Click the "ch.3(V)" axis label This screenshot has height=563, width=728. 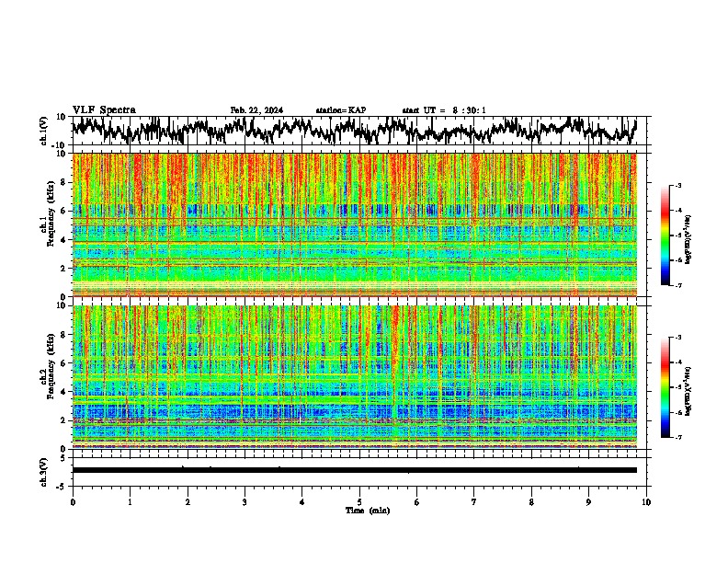[x=44, y=472]
